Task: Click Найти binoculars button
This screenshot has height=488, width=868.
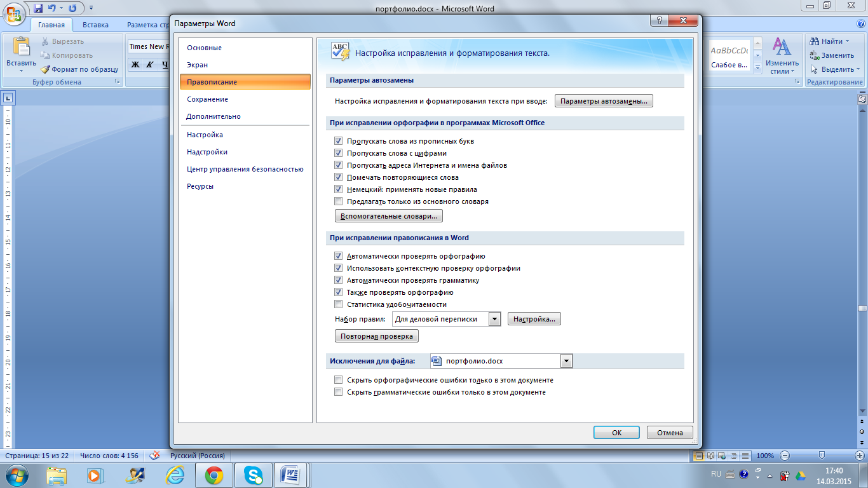Action: tap(830, 41)
